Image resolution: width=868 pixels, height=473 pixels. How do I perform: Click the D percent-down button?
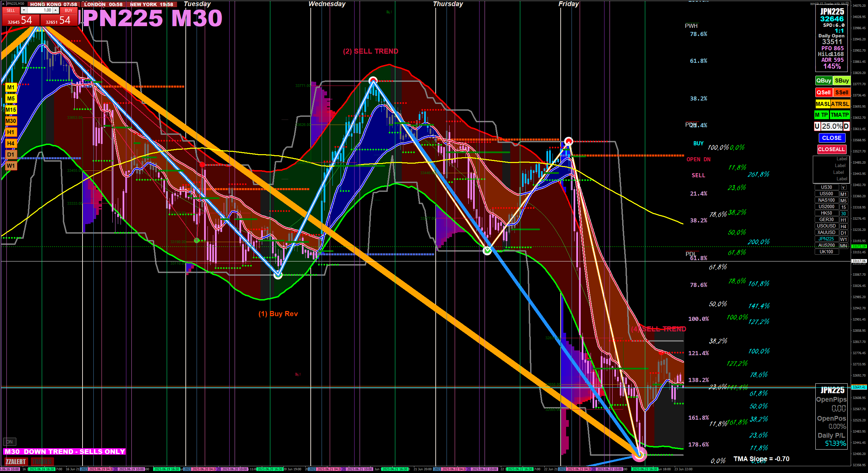coord(846,126)
